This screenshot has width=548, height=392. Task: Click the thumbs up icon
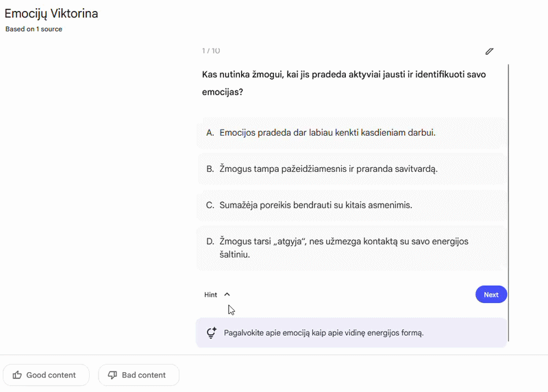(17, 375)
